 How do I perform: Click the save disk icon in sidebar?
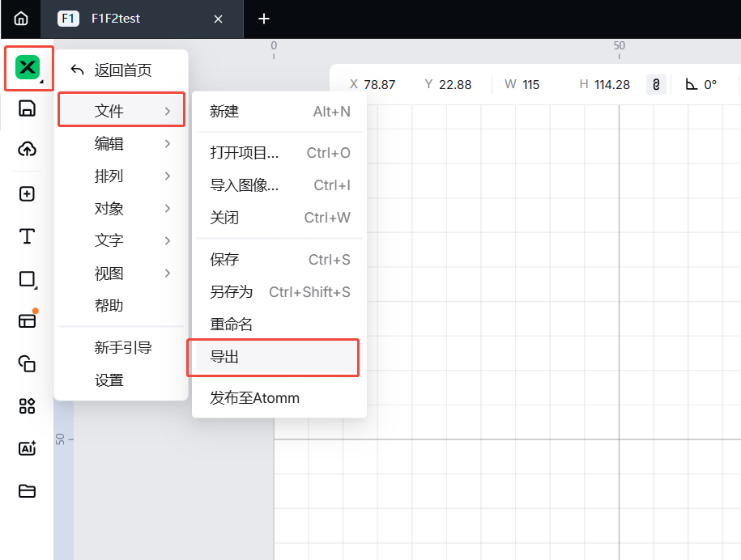27,108
